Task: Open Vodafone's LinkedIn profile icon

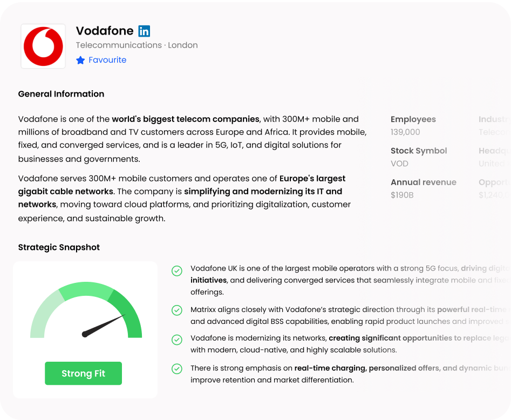Action: (x=144, y=31)
